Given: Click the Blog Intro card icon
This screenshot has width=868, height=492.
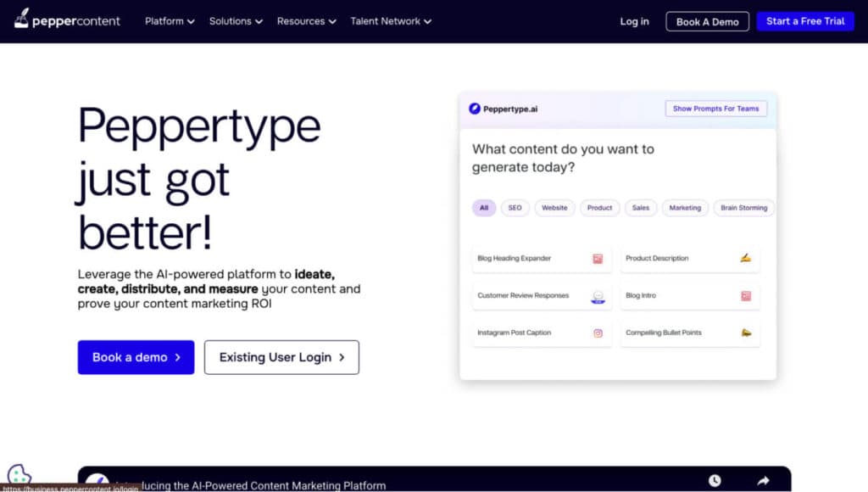Looking at the screenshot, I should point(745,295).
